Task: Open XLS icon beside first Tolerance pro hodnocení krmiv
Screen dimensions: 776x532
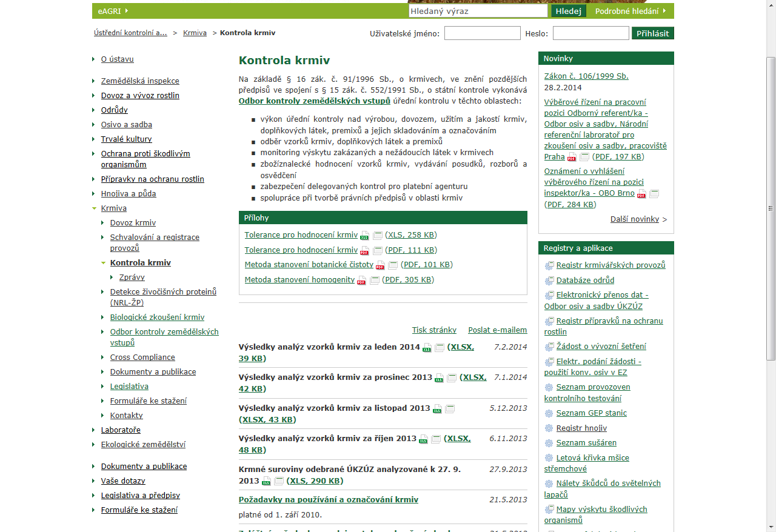Action: (x=365, y=236)
